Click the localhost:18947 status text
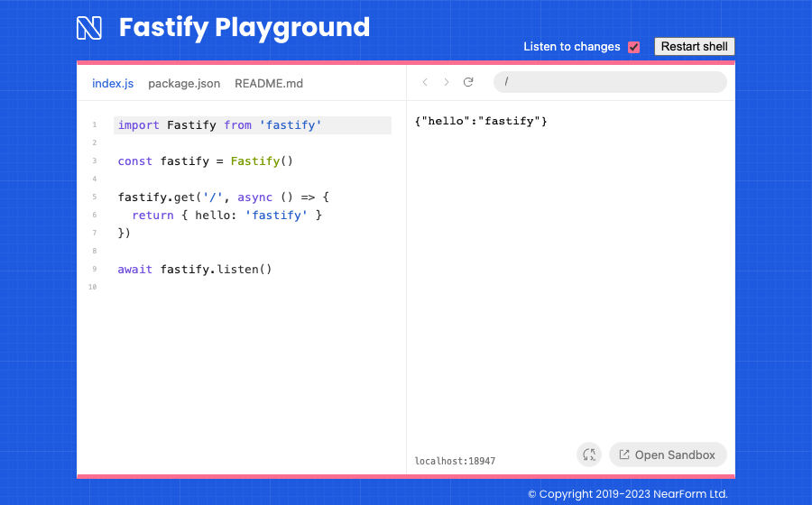The image size is (812, 505). (x=455, y=461)
